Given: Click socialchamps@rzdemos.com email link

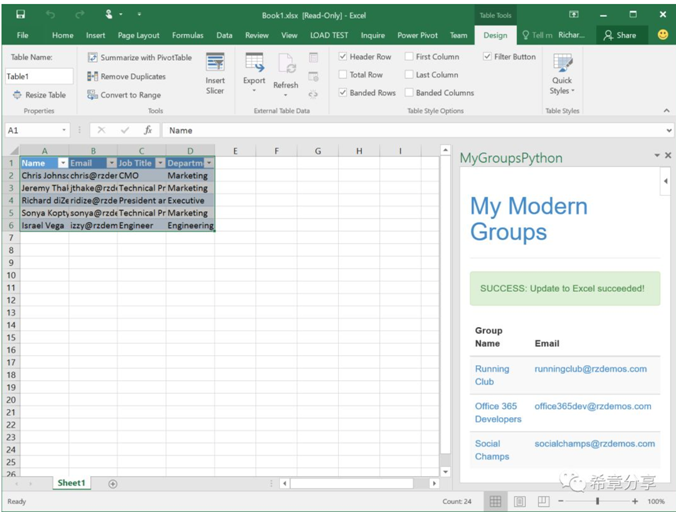Looking at the screenshot, I should [x=595, y=443].
